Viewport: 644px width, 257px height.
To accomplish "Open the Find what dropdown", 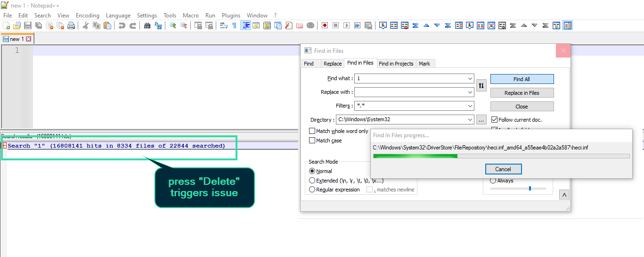I will [x=470, y=79].
